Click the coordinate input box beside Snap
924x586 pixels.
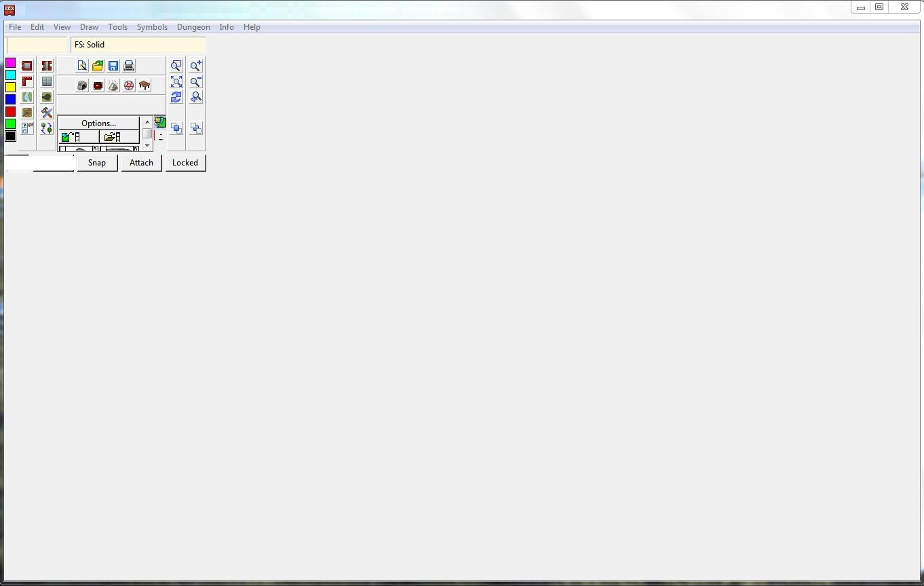40,163
